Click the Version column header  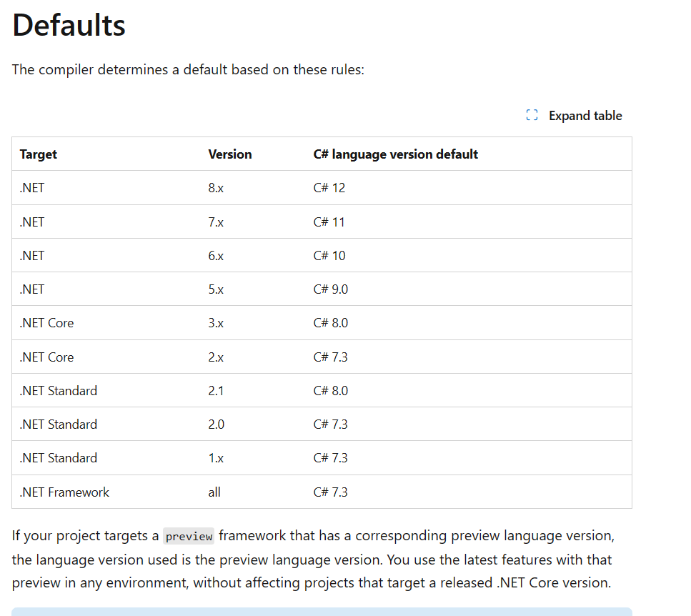click(230, 154)
